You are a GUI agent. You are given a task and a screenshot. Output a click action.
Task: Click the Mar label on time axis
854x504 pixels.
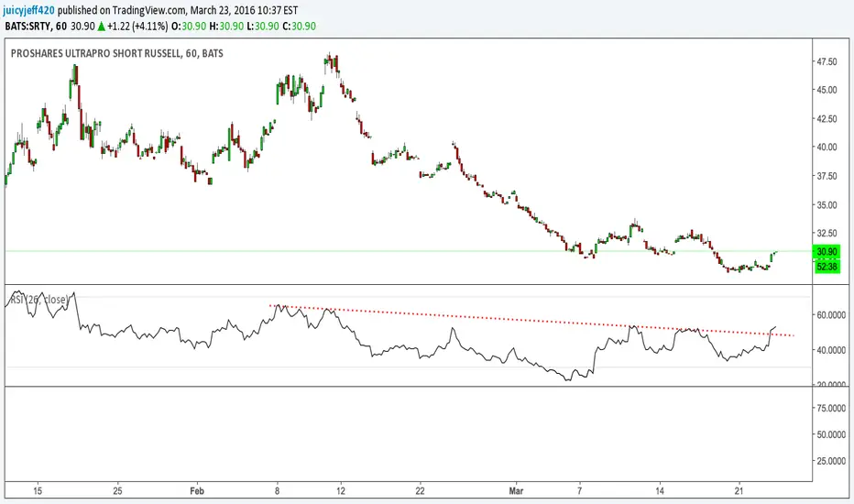(x=516, y=491)
